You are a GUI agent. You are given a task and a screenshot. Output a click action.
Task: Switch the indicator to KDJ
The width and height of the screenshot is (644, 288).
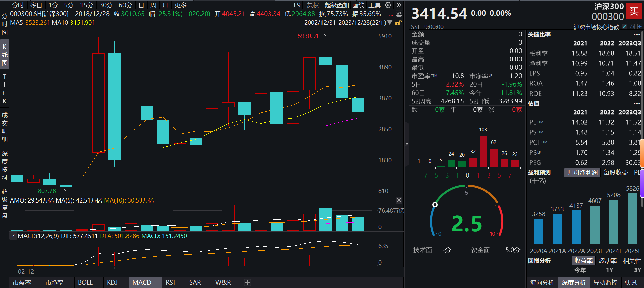112,282
